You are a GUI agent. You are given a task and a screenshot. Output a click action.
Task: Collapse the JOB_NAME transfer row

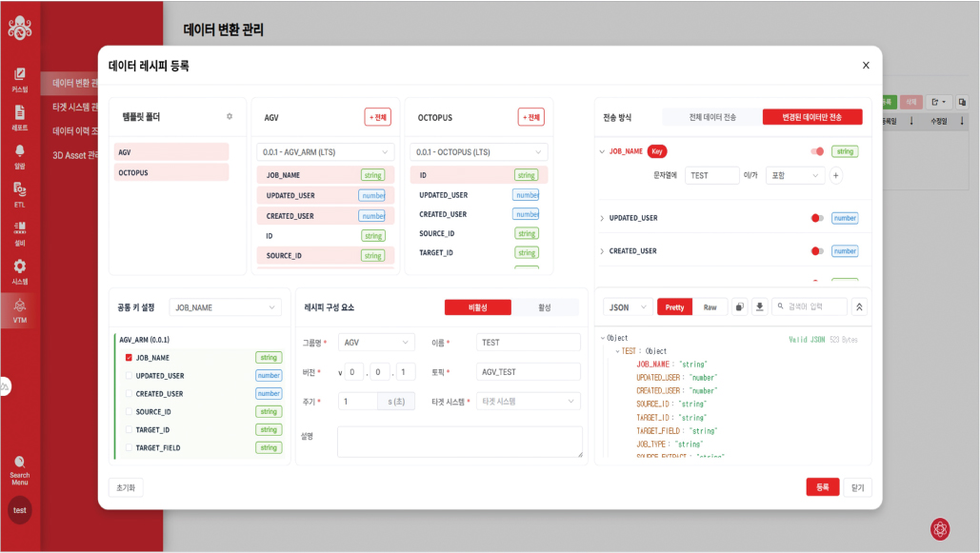click(x=602, y=151)
